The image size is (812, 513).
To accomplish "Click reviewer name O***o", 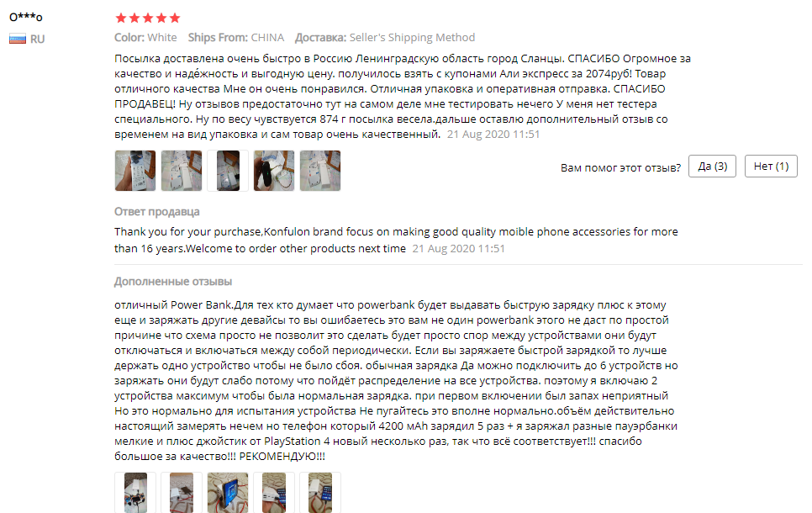I will pos(26,17).
